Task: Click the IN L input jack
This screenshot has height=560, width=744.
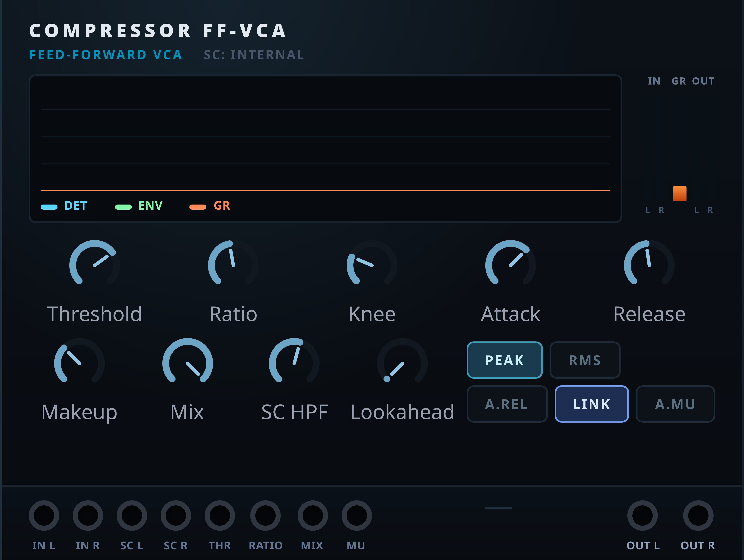Action: point(44,515)
